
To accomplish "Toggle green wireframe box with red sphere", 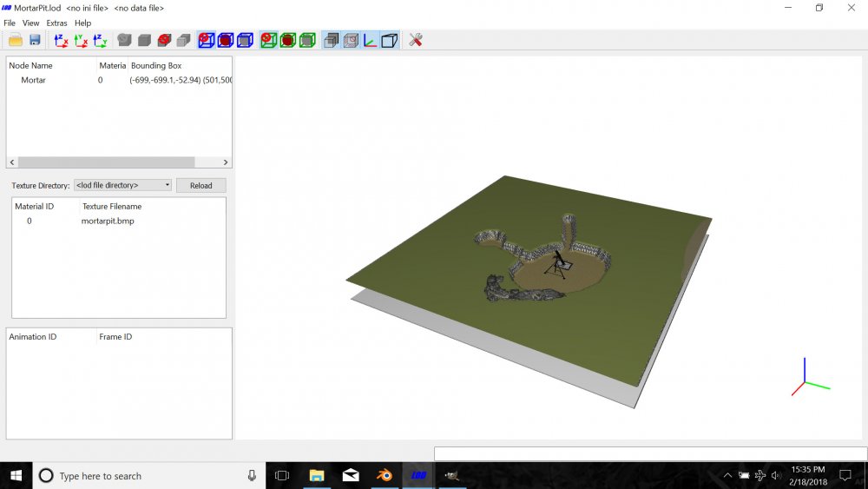I will tap(288, 40).
